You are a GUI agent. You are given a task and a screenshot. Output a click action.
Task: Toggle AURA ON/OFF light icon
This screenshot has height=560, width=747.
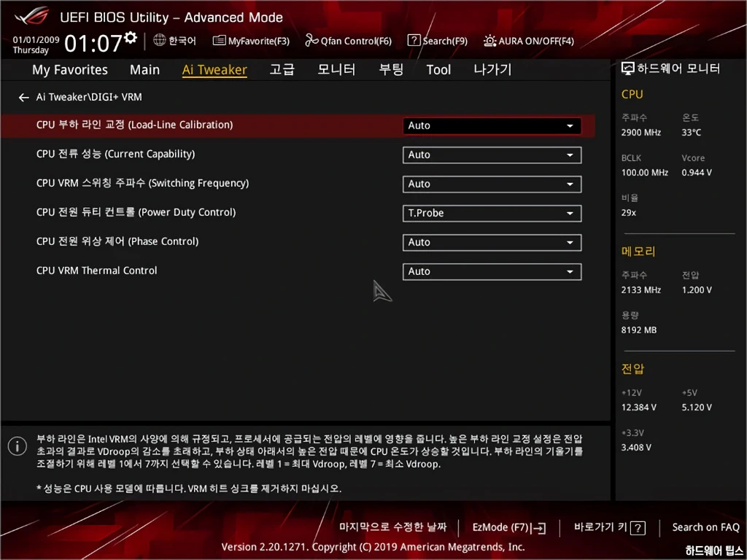[489, 41]
